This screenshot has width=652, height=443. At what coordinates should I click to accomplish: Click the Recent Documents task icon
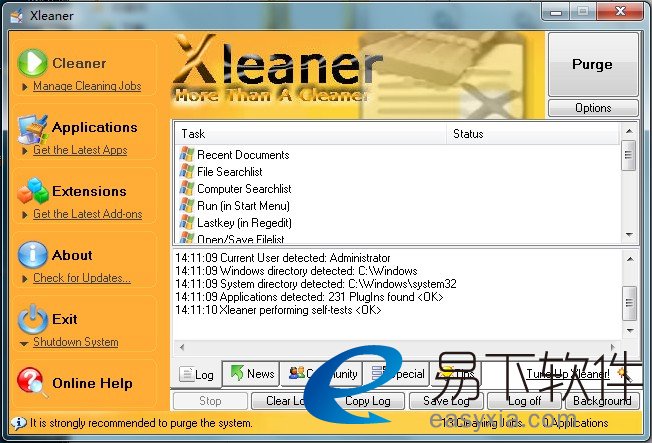[186, 155]
